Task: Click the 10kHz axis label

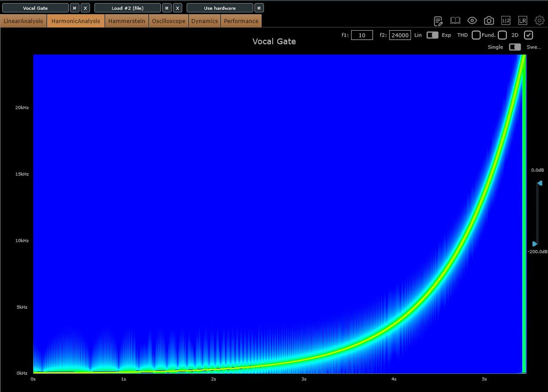Action: 22,241
